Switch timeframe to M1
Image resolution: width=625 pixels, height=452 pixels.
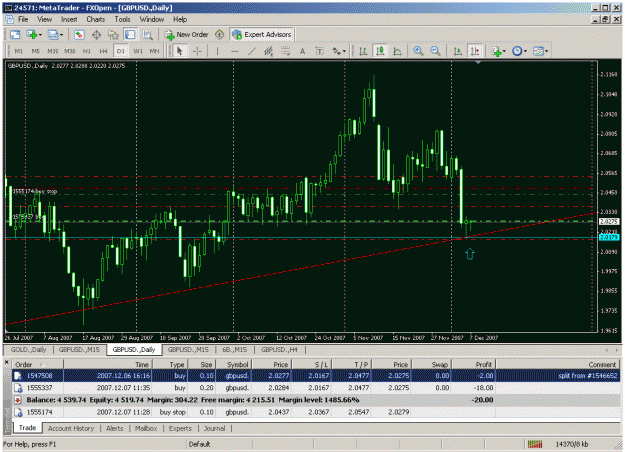pyautogui.click(x=18, y=51)
